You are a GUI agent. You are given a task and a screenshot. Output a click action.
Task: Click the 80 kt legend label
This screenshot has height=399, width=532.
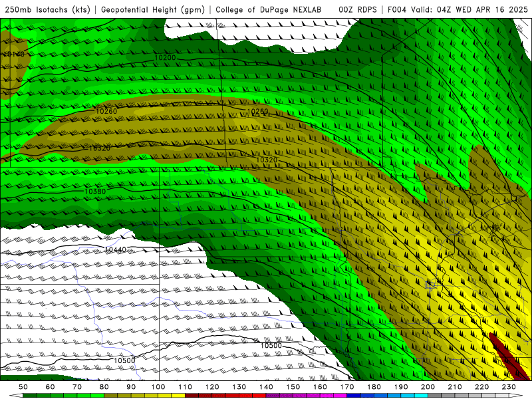tap(104, 387)
